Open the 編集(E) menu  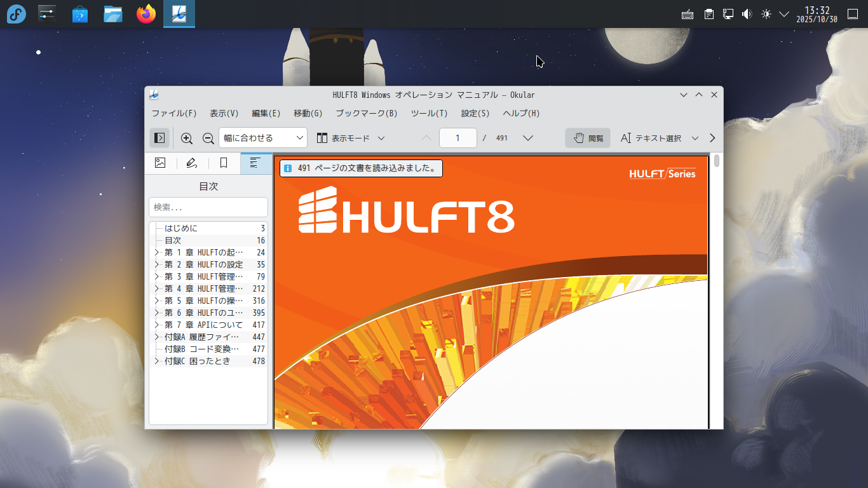pos(266,114)
